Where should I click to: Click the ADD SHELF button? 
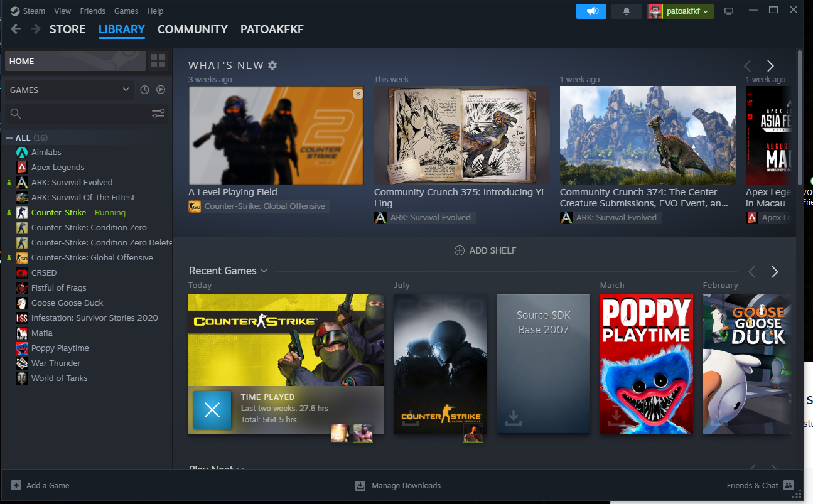pos(485,250)
